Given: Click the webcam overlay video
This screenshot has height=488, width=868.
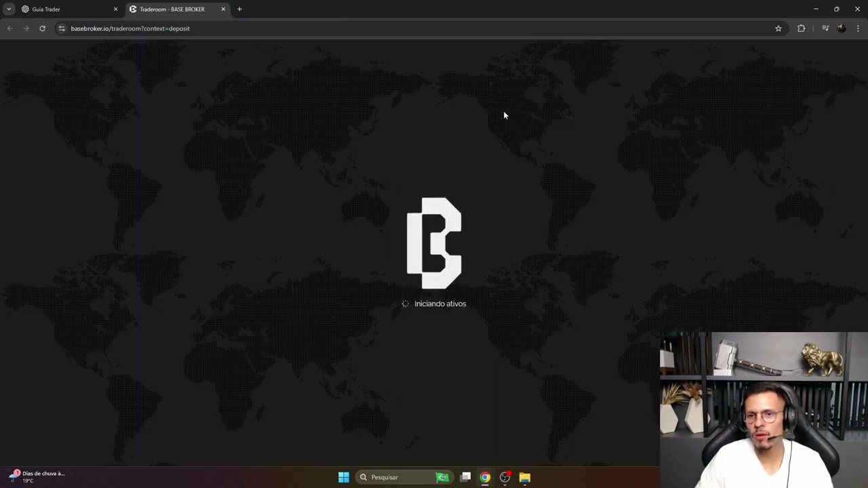Looking at the screenshot, I should pos(764,409).
